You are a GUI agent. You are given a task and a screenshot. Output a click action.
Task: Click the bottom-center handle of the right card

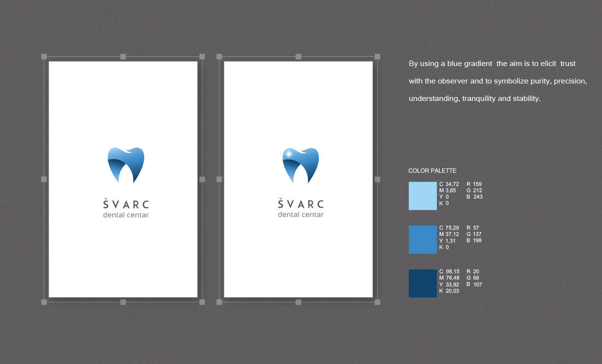click(x=298, y=302)
